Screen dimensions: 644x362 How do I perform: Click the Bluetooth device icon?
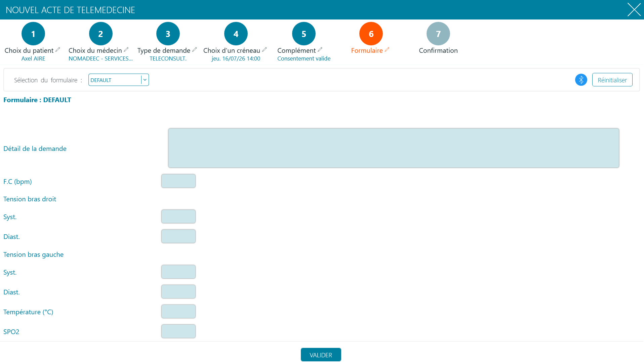[581, 80]
